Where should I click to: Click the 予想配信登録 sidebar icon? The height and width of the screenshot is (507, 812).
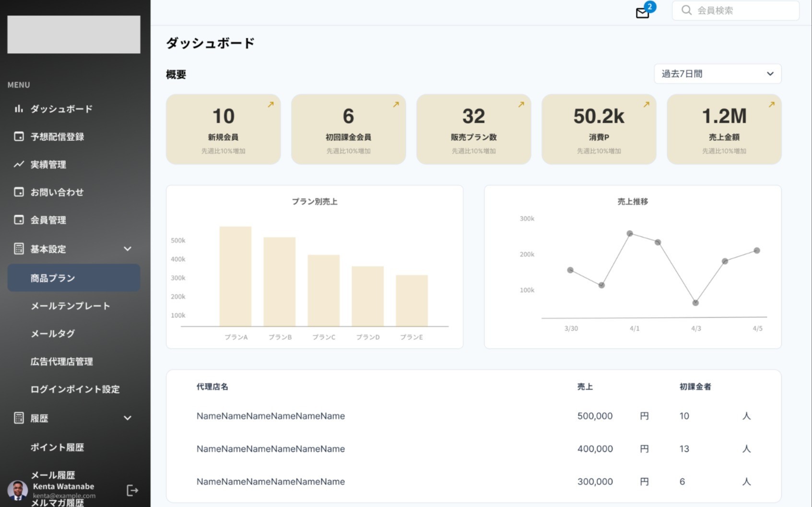[18, 137]
